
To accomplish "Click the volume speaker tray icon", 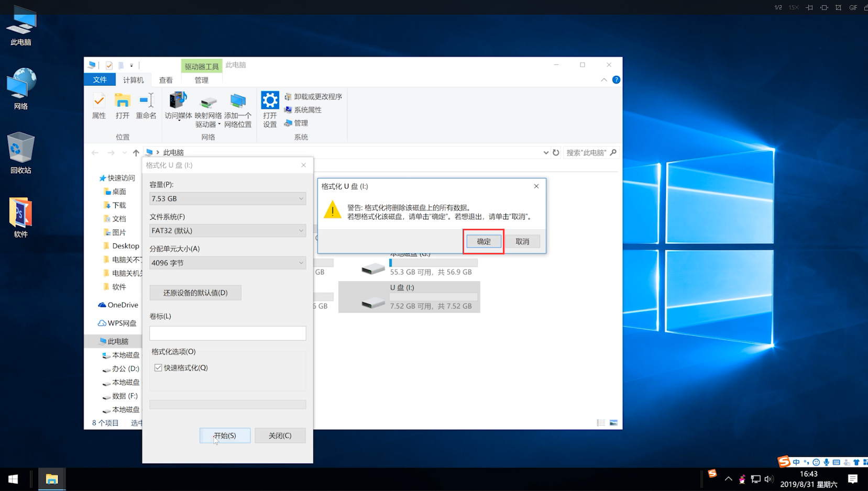I will coord(768,479).
